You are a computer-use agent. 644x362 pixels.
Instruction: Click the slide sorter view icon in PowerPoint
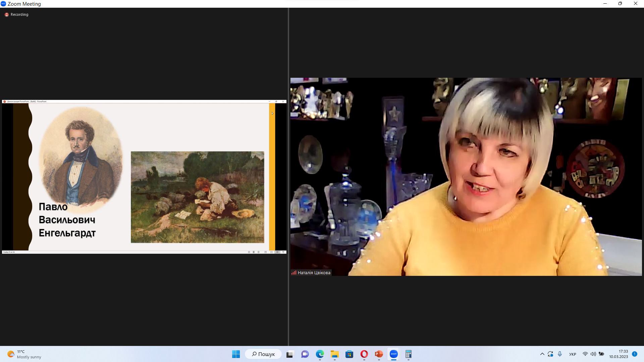[x=271, y=252]
